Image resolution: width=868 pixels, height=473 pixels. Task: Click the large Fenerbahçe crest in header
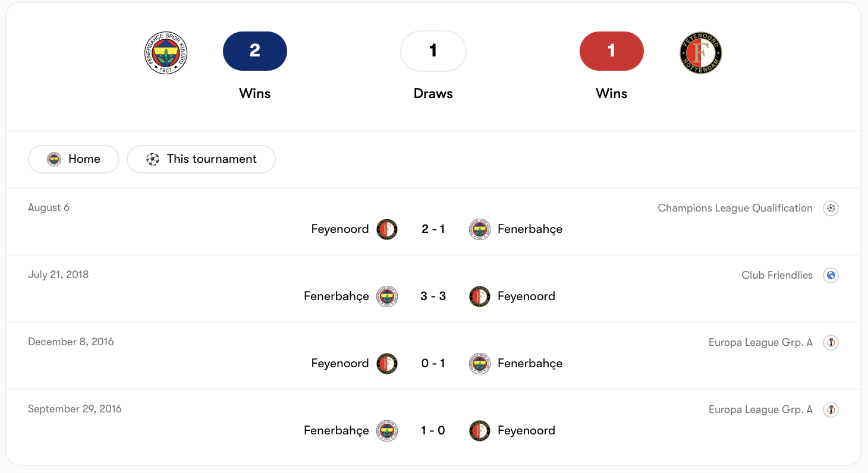pyautogui.click(x=166, y=53)
